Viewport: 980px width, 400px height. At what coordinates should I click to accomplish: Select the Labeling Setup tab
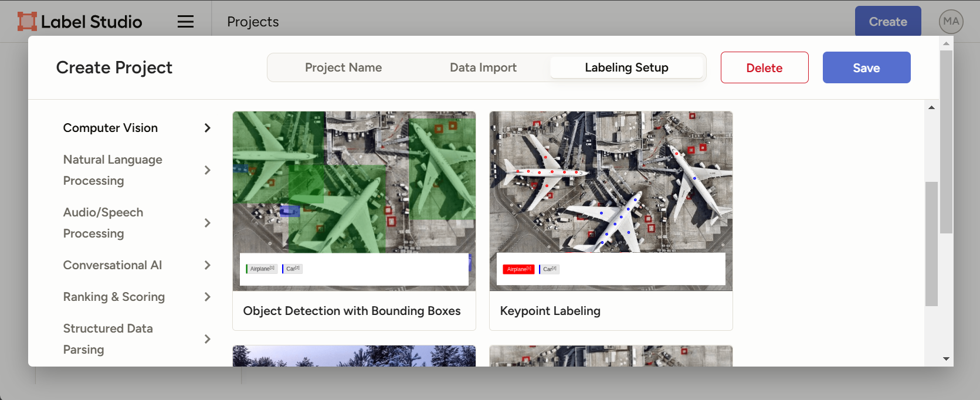pyautogui.click(x=626, y=67)
